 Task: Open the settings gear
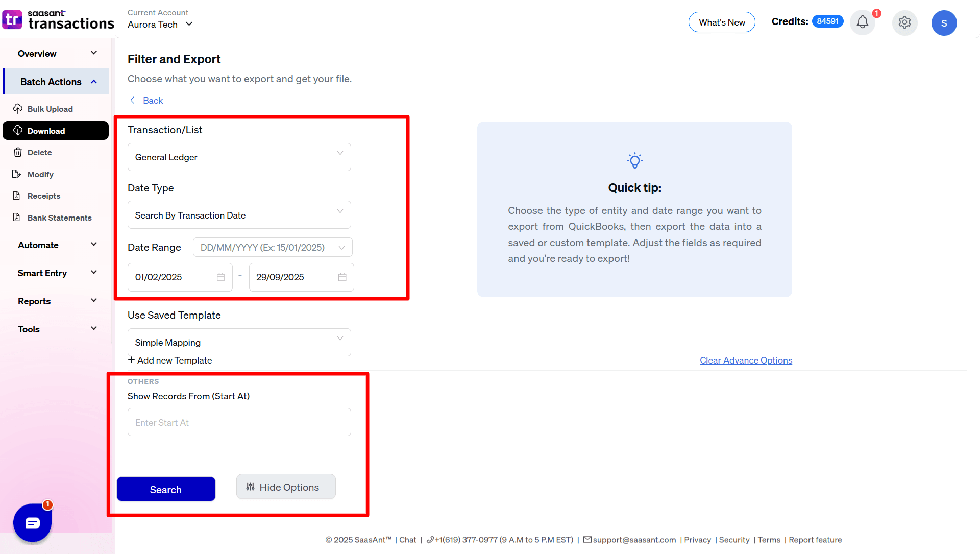tap(904, 22)
